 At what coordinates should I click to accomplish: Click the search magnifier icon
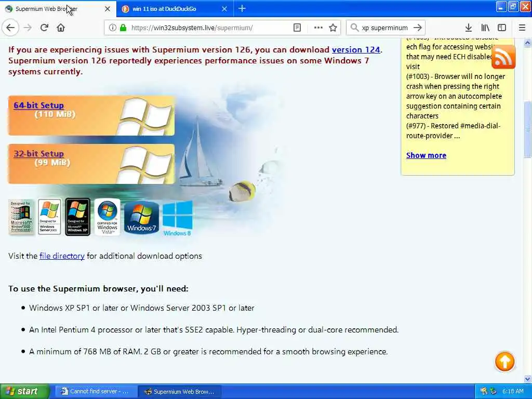(x=354, y=28)
